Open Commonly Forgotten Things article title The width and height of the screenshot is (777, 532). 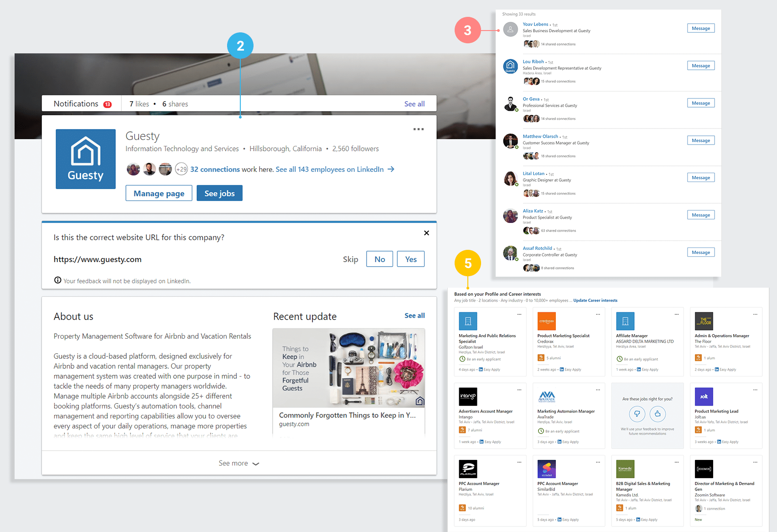tap(347, 415)
